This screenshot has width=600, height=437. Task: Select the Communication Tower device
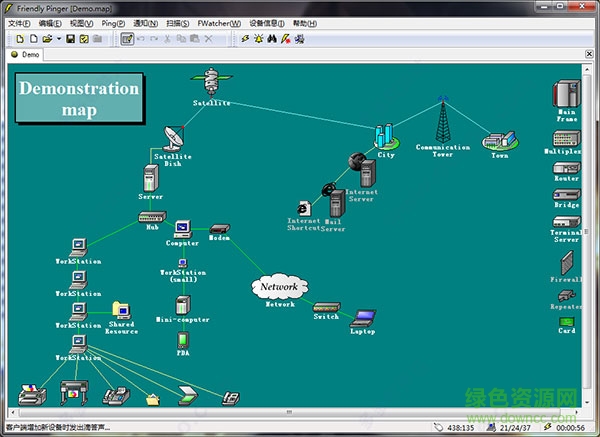(x=442, y=122)
